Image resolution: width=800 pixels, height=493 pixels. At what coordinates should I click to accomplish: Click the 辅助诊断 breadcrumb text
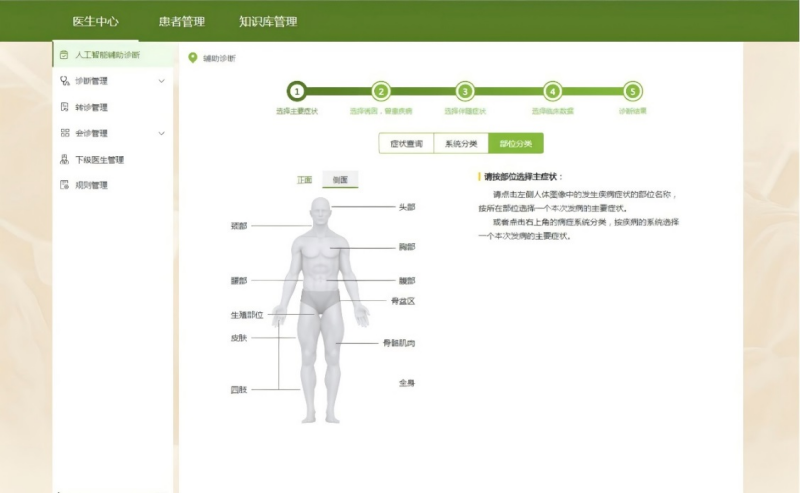coord(219,58)
